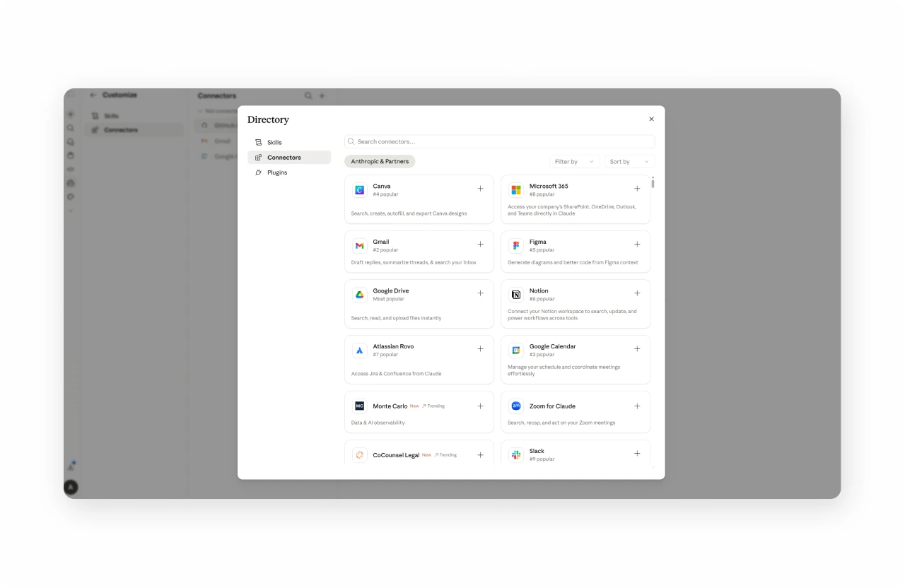Click the back arrow next to Customize
This screenshot has height=588, width=905.
(x=93, y=95)
